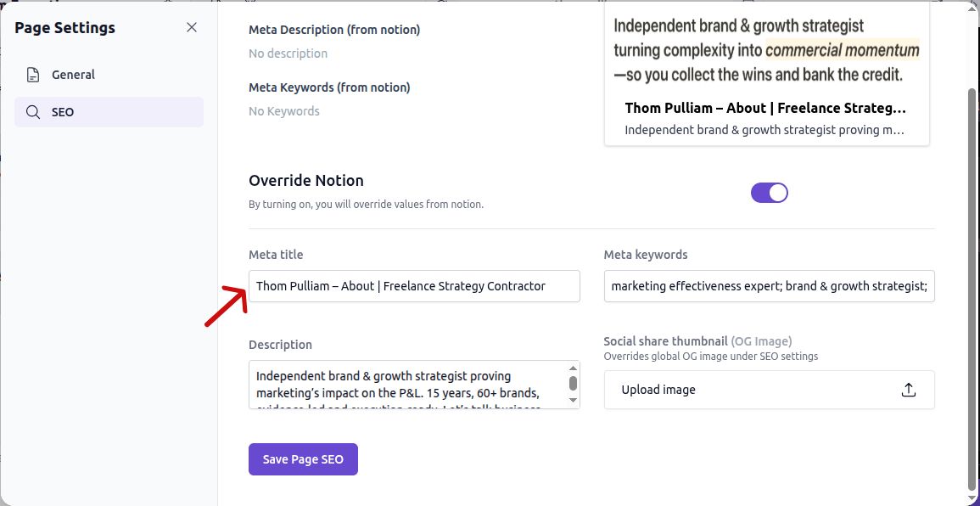980x506 pixels.
Task: Click the General document icon
Action: (33, 75)
